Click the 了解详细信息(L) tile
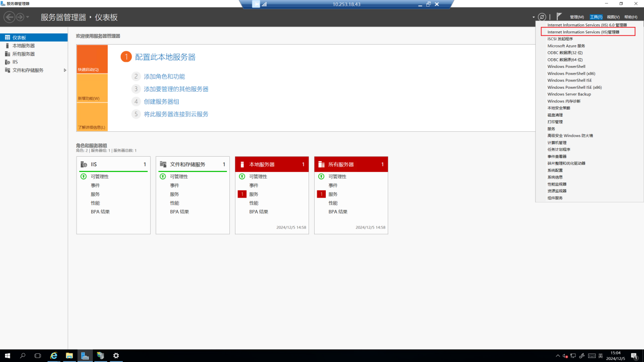The height and width of the screenshot is (362, 644). [x=92, y=117]
